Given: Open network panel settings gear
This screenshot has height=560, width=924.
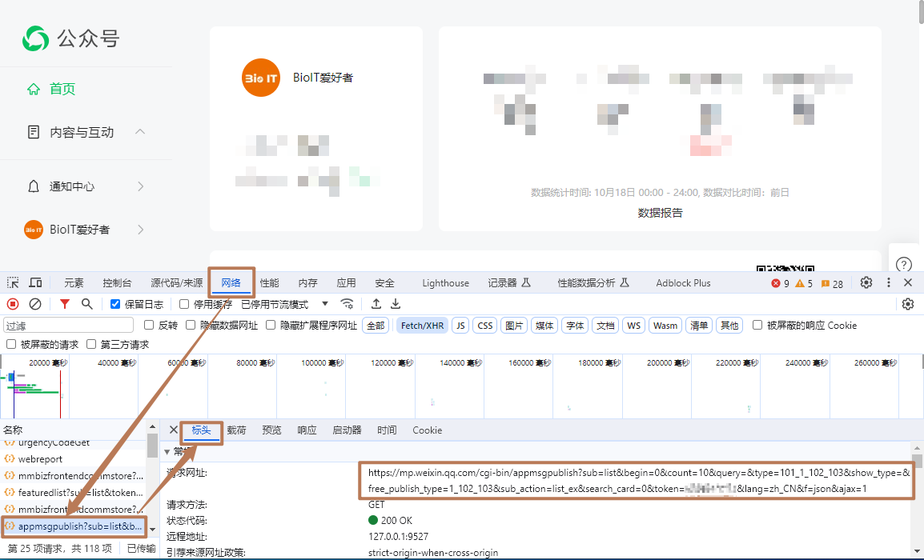Looking at the screenshot, I should [x=907, y=304].
